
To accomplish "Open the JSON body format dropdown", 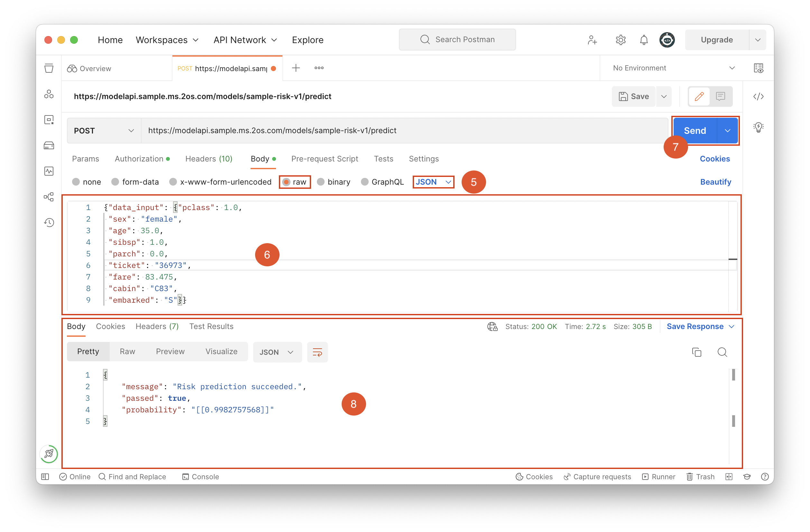I will point(433,182).
